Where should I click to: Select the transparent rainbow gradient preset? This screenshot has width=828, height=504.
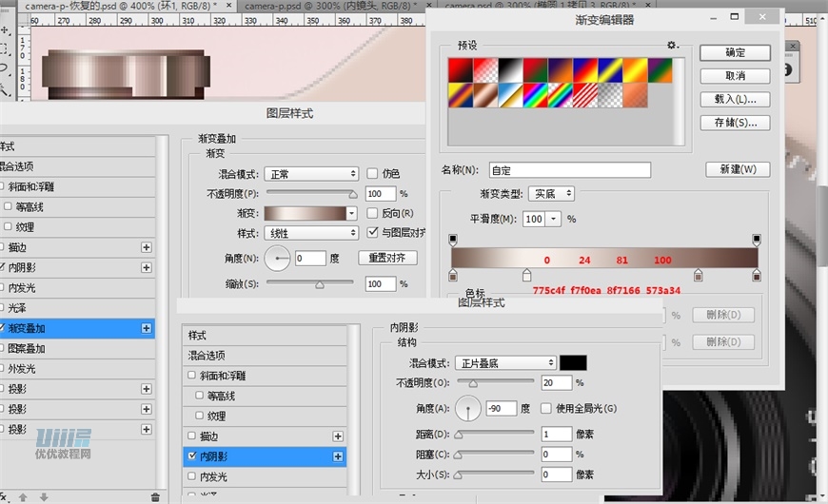pyautogui.click(x=561, y=95)
